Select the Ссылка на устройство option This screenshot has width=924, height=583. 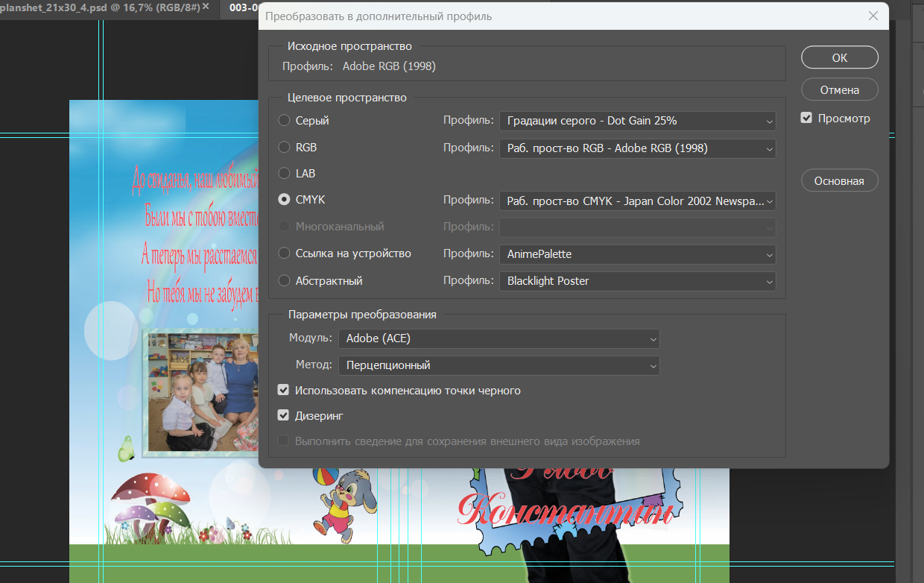coord(284,253)
